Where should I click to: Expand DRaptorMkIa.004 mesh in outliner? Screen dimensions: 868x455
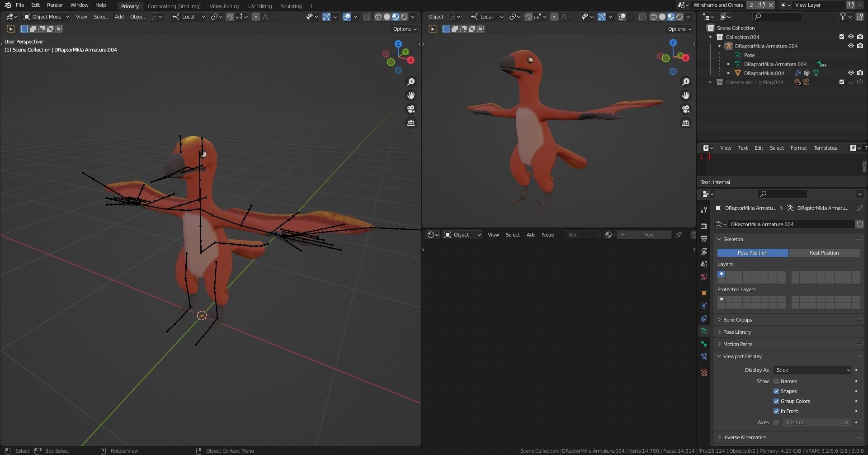[x=729, y=73]
